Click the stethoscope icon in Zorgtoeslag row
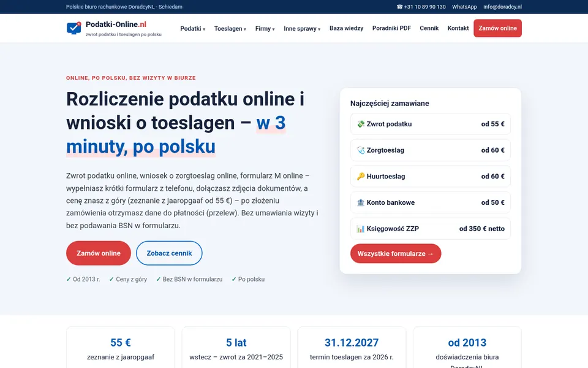 [360, 150]
